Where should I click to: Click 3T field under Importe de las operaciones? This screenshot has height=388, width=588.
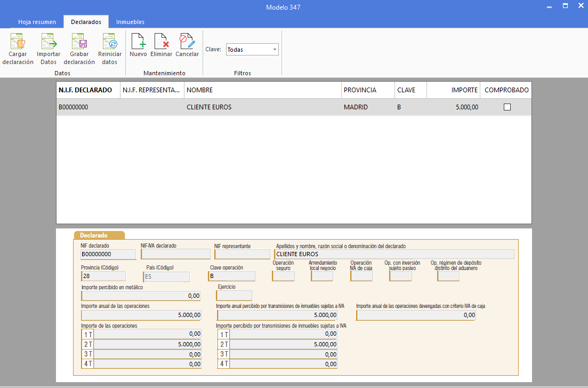tap(147, 354)
